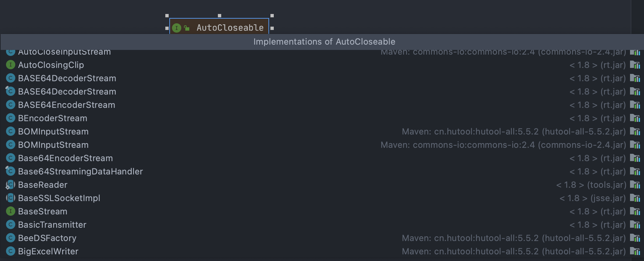Select the BigExcelWriter implementation

click(x=322, y=251)
